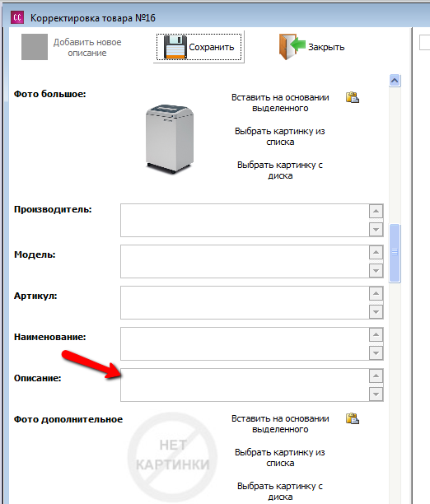
Task: Click the CC application icon in title bar
Action: click(x=17, y=17)
